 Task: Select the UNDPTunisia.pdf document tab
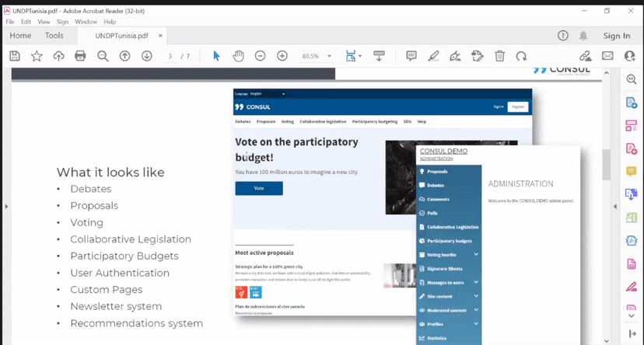coord(121,36)
